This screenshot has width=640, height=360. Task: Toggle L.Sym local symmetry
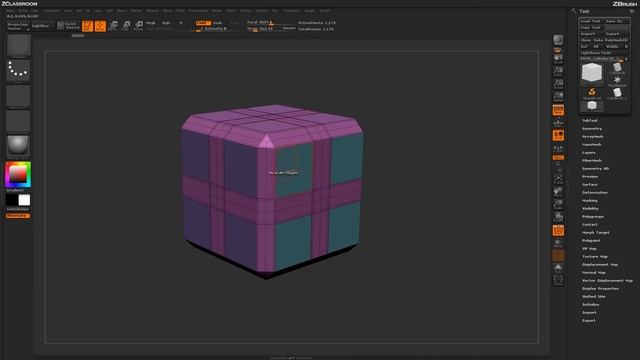point(558,149)
